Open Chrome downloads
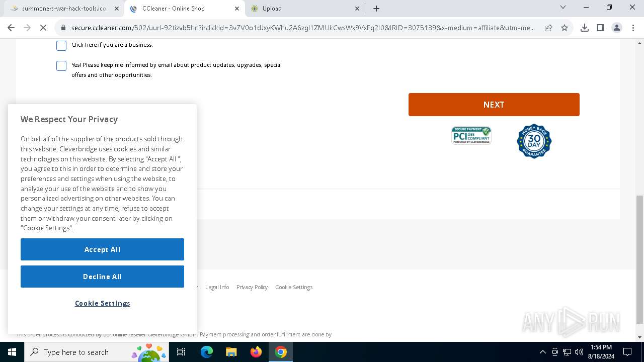Screen dimensions: 644x362 [x=585, y=28]
